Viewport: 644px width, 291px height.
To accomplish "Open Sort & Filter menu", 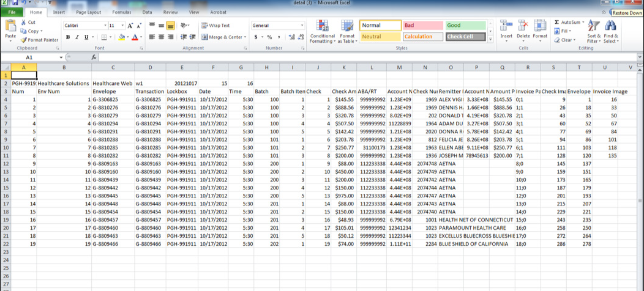I will (x=594, y=32).
